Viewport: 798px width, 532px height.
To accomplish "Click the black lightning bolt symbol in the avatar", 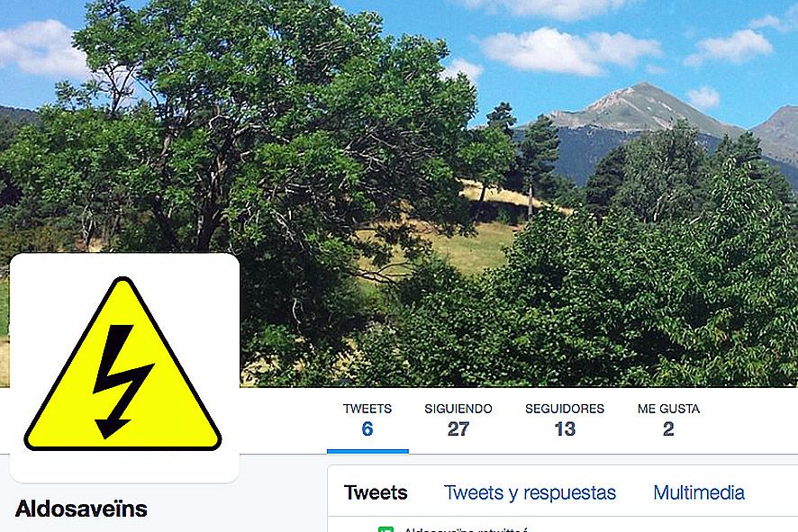I will (122, 382).
